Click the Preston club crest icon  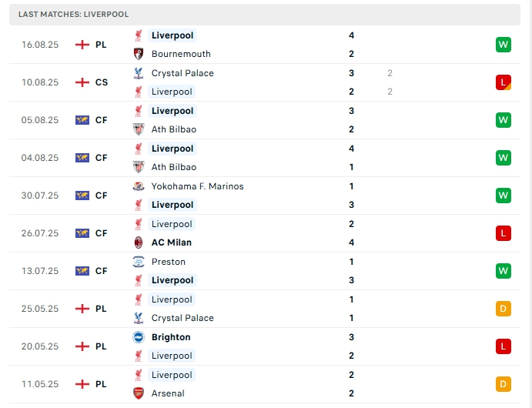point(139,262)
